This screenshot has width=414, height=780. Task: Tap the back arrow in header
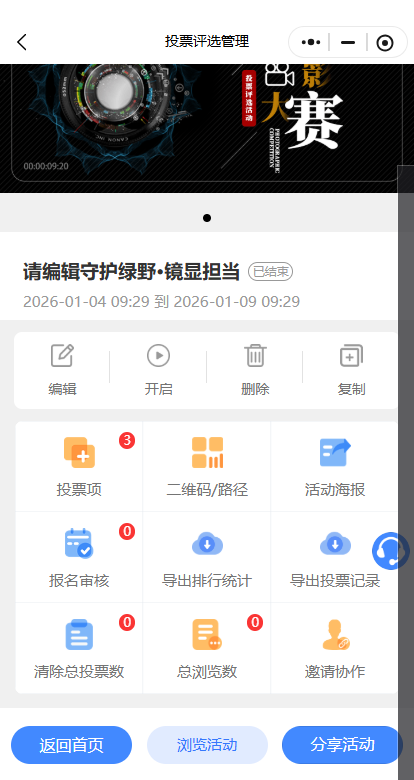22,42
